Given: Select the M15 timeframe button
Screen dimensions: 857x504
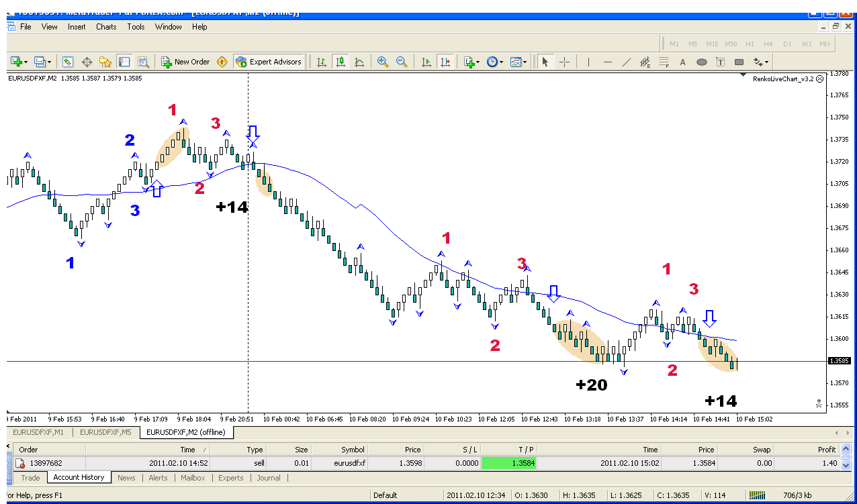Looking at the screenshot, I should point(712,44).
